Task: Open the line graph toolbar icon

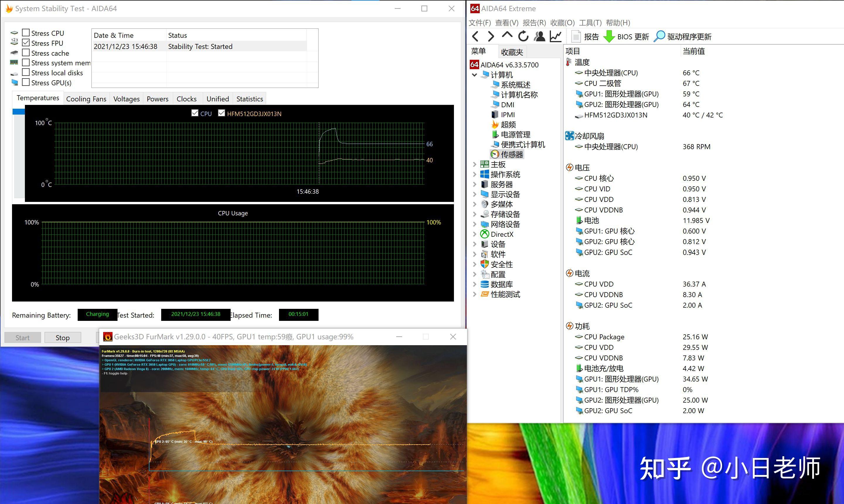Action: click(556, 36)
